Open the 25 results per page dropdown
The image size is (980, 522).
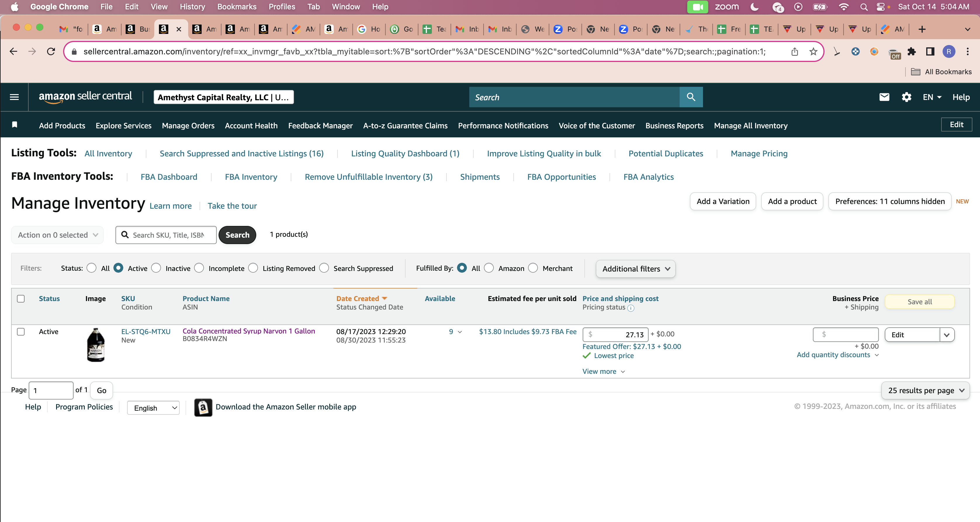coord(925,390)
